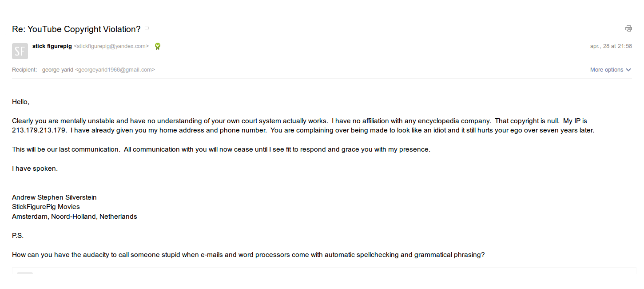Viewport: 644px width, 289px height.
Task: Click the Hello, greeting line
Action: pyautogui.click(x=20, y=102)
